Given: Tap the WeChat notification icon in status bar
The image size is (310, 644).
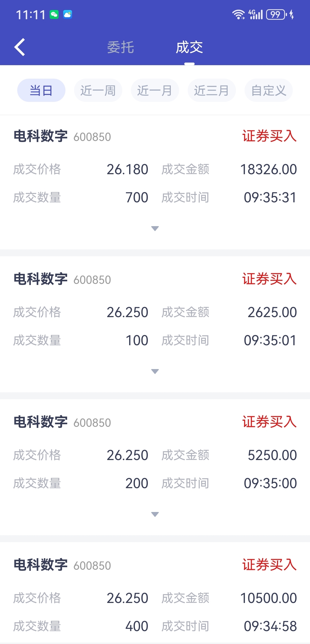Looking at the screenshot, I should pyautogui.click(x=54, y=14).
